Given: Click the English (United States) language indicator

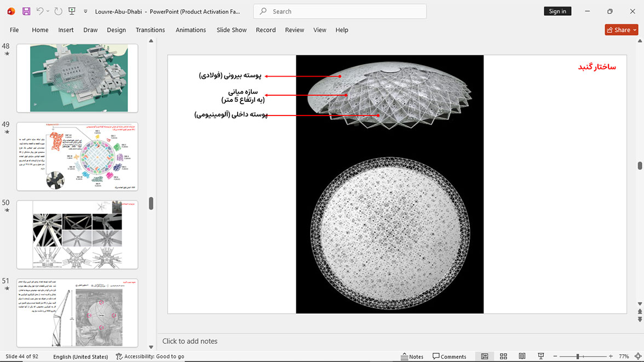Looking at the screenshot, I should tap(81, 357).
